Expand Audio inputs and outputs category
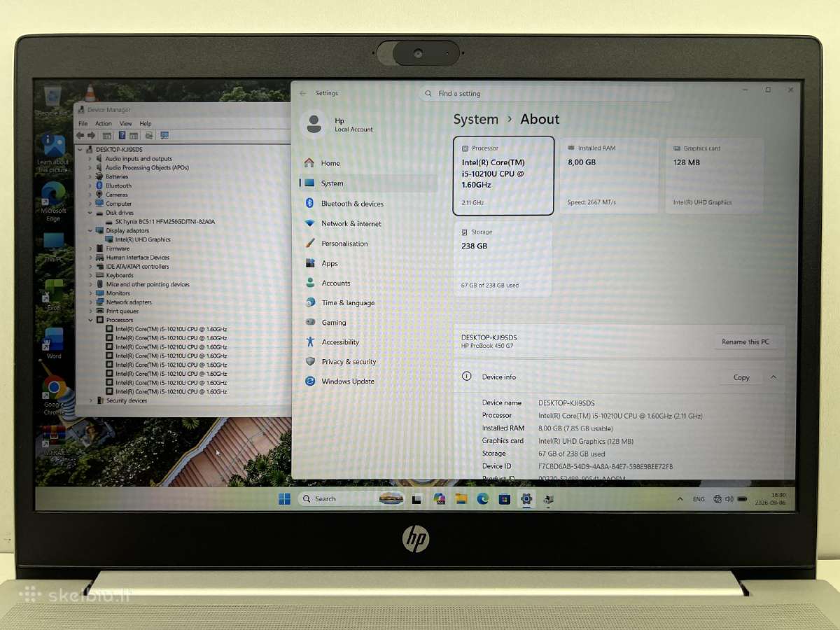The width and height of the screenshot is (840, 630). tap(90, 159)
